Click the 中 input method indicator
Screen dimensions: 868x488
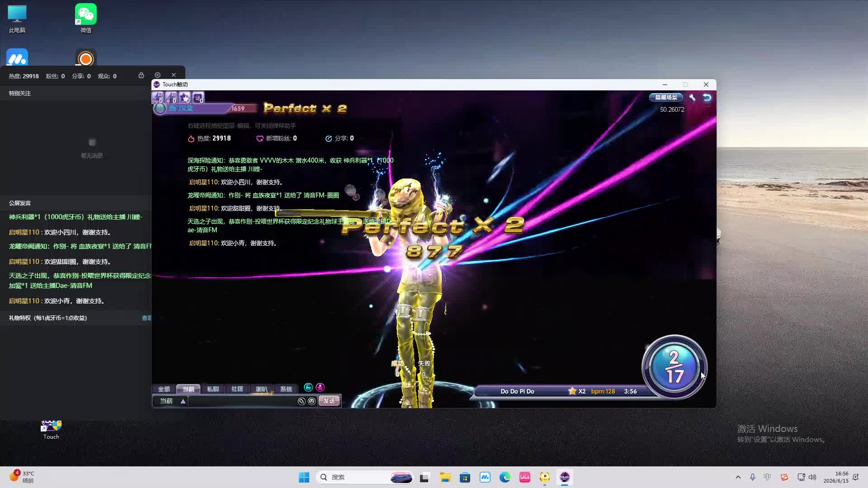coord(767,477)
